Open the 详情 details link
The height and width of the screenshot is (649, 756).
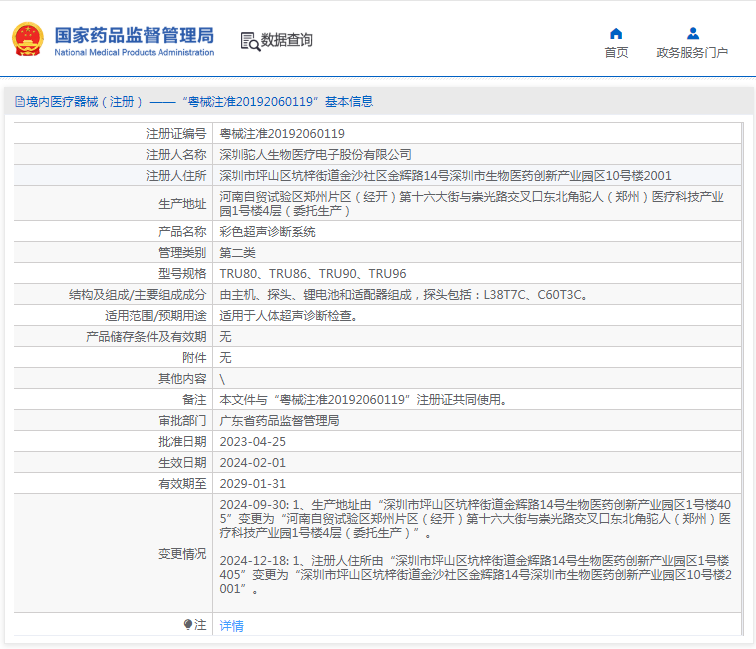(231, 626)
